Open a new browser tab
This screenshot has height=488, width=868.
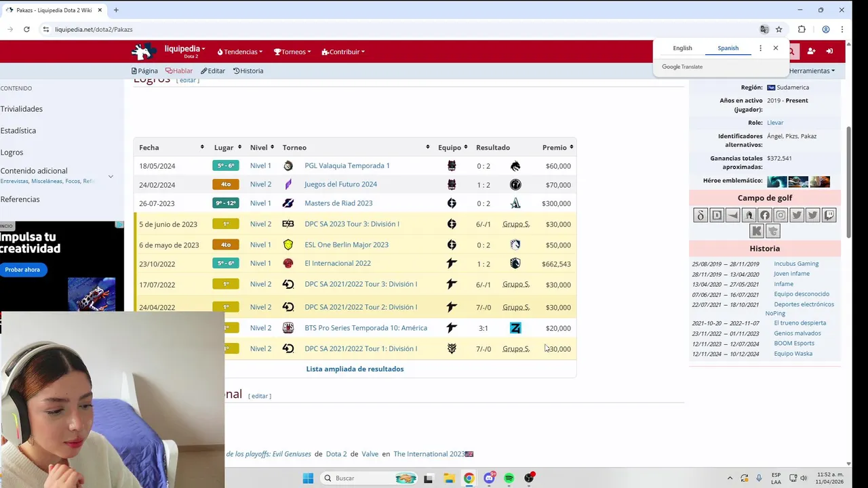tap(116, 10)
